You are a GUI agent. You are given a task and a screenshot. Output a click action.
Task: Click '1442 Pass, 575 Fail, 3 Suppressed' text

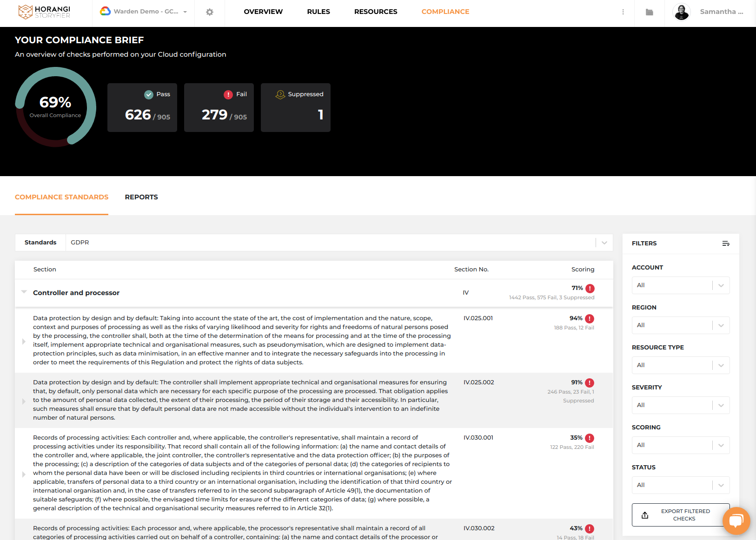pos(551,298)
